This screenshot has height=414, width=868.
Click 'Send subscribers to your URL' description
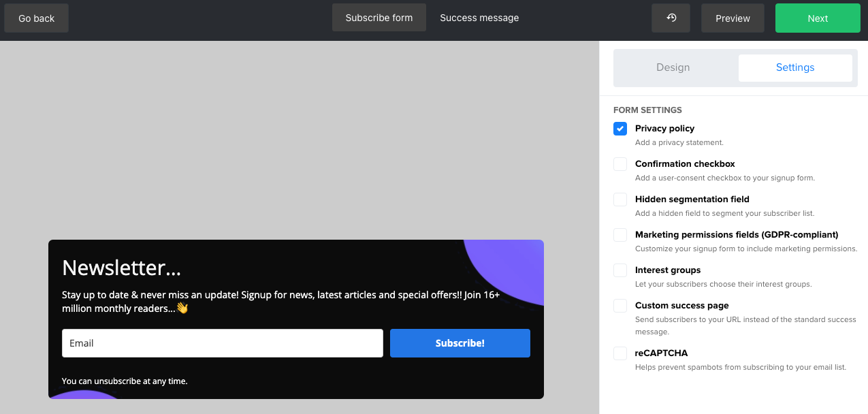[744, 325]
